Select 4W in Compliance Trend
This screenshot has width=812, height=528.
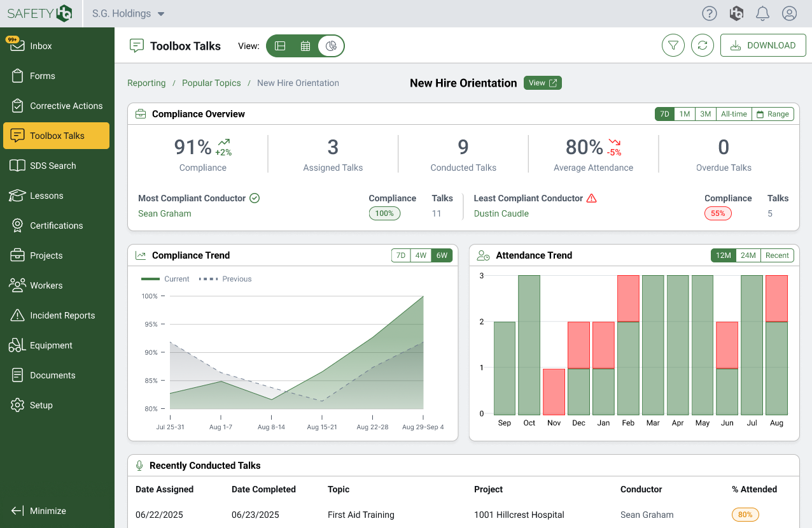421,255
